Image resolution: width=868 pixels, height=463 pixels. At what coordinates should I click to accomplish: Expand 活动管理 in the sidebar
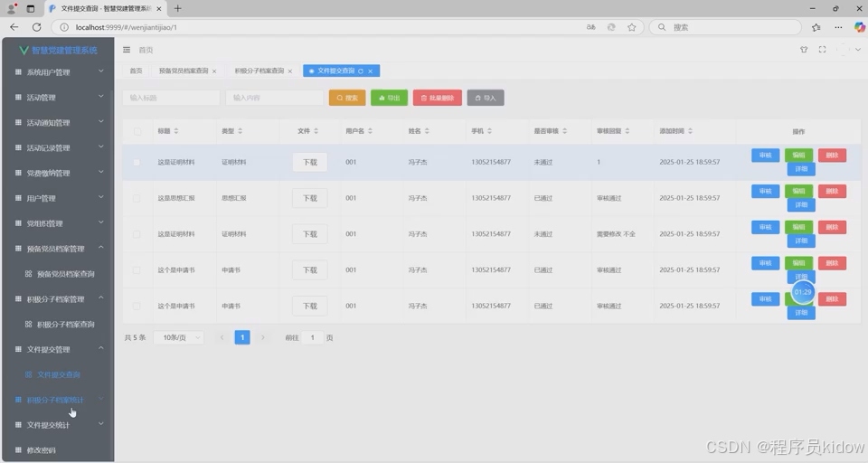pos(58,98)
